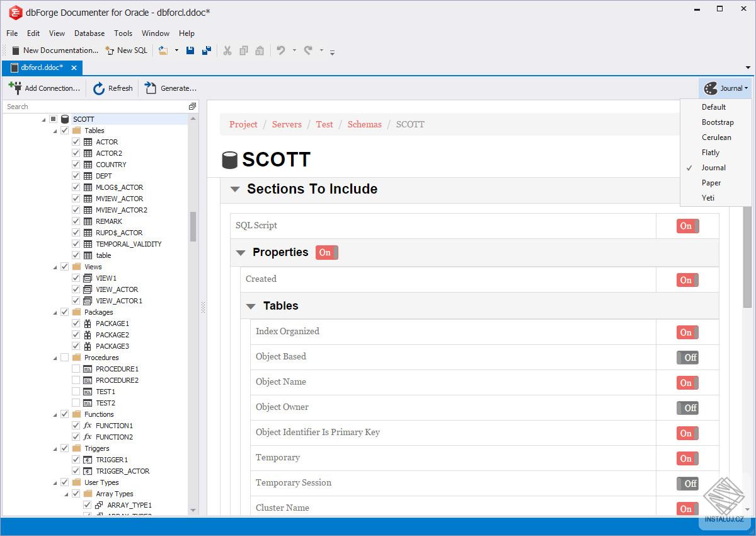Check the Procedures folder checkbox
This screenshot has height=536, width=756.
[x=64, y=358]
